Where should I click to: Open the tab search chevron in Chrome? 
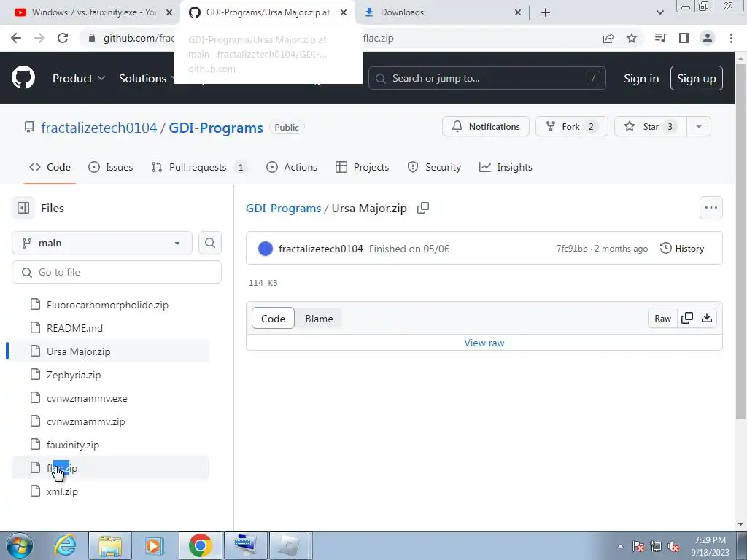(x=659, y=12)
